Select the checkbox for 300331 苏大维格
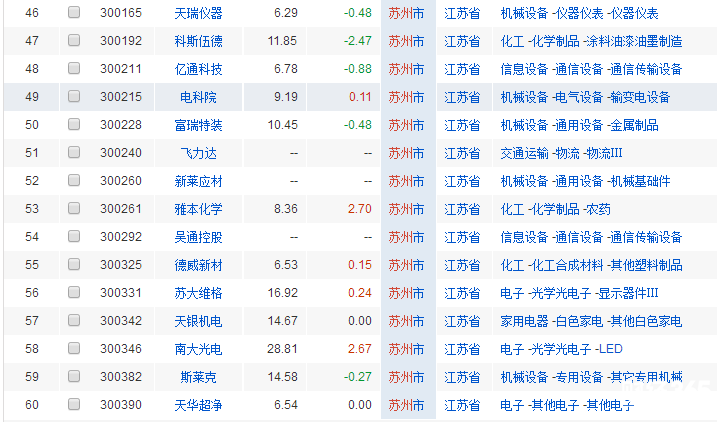The image size is (717, 422). click(x=74, y=292)
